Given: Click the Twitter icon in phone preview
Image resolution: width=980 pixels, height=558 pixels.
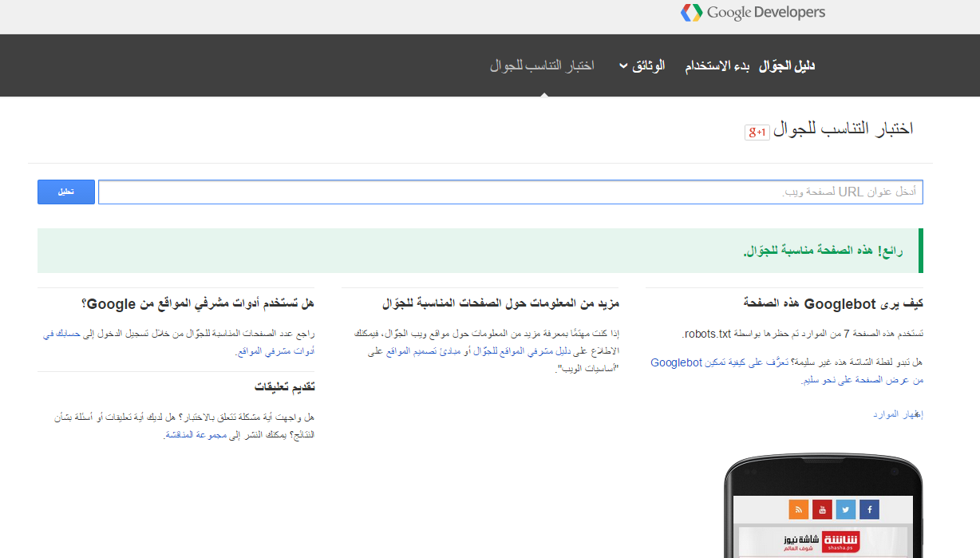Looking at the screenshot, I should 846,509.
